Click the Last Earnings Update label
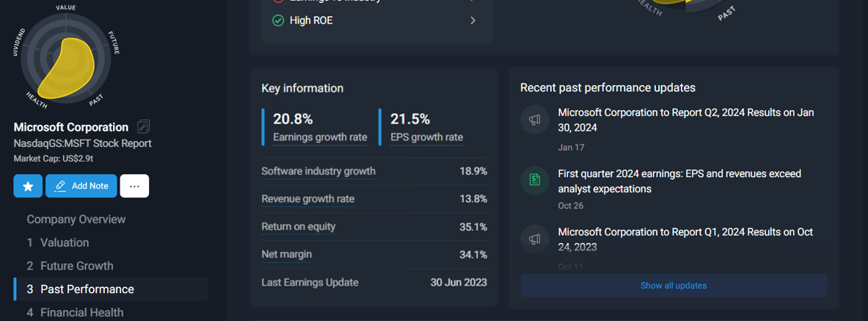 310,282
